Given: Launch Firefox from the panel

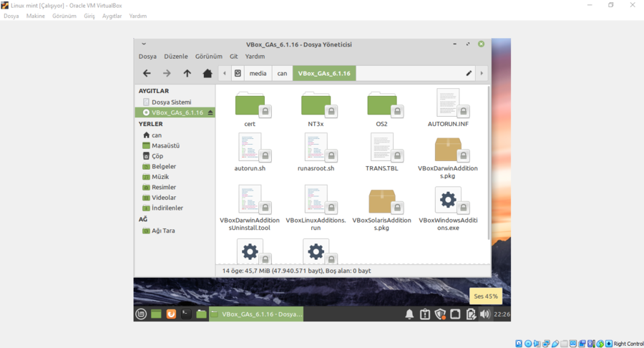Looking at the screenshot, I should click(171, 314).
